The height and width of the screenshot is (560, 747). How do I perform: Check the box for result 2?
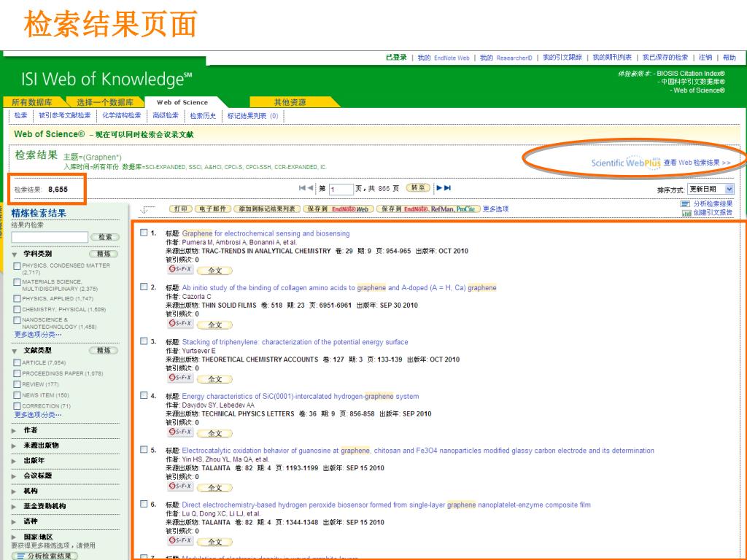tap(144, 287)
